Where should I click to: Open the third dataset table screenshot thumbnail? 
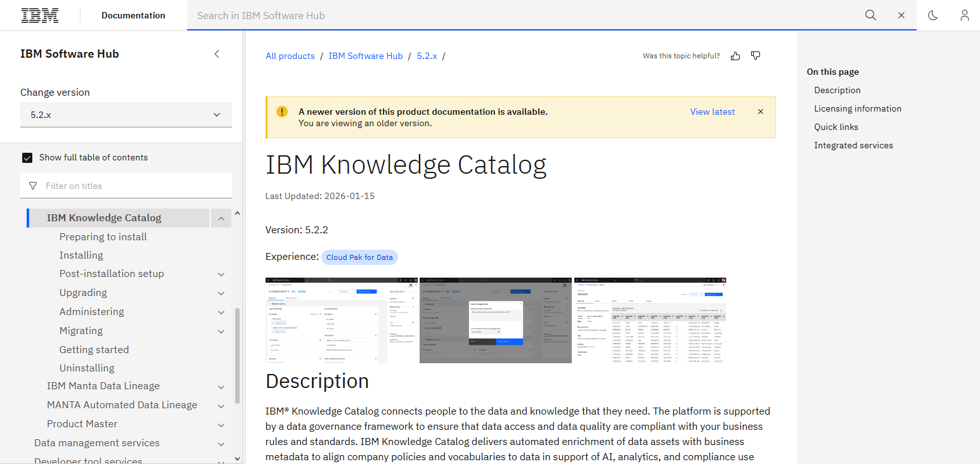(650, 320)
